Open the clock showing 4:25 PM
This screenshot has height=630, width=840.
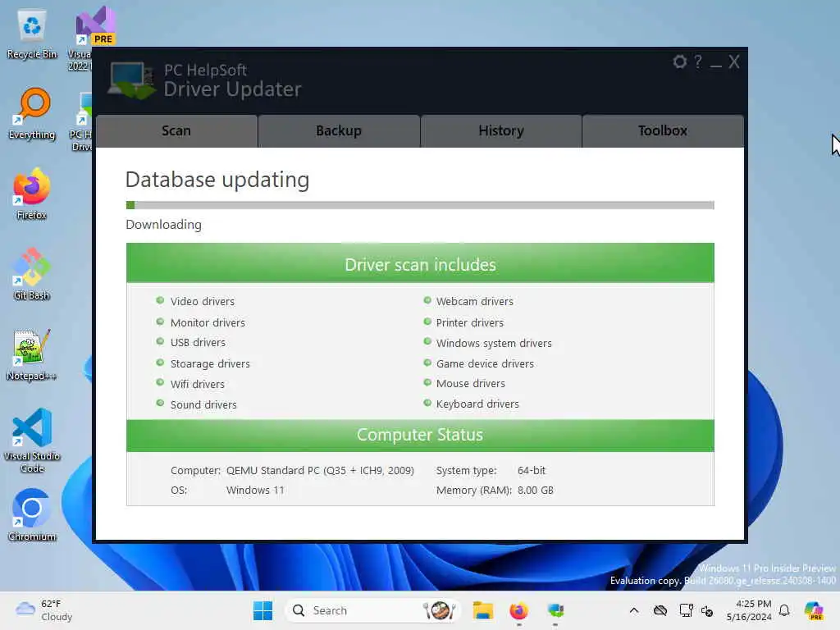(749, 610)
